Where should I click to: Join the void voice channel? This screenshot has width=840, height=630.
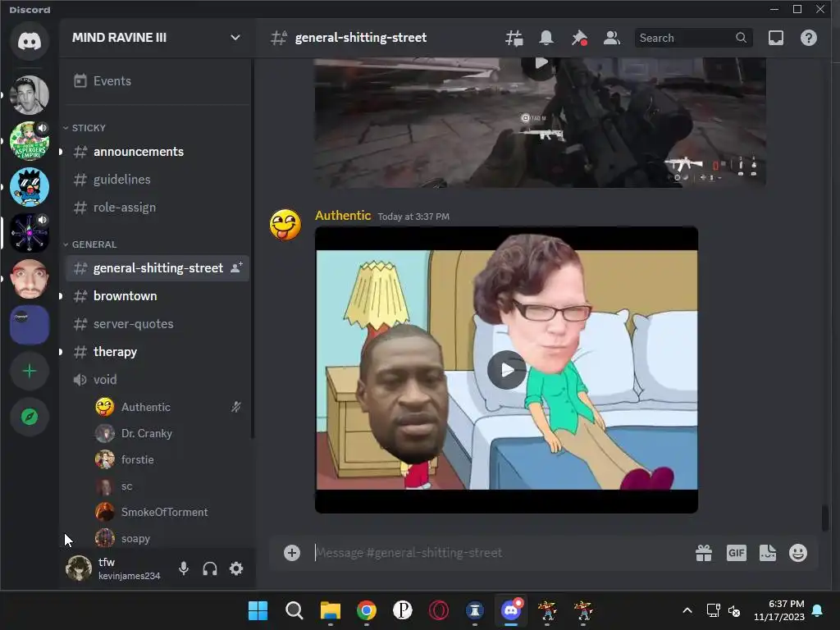[x=157, y=379]
